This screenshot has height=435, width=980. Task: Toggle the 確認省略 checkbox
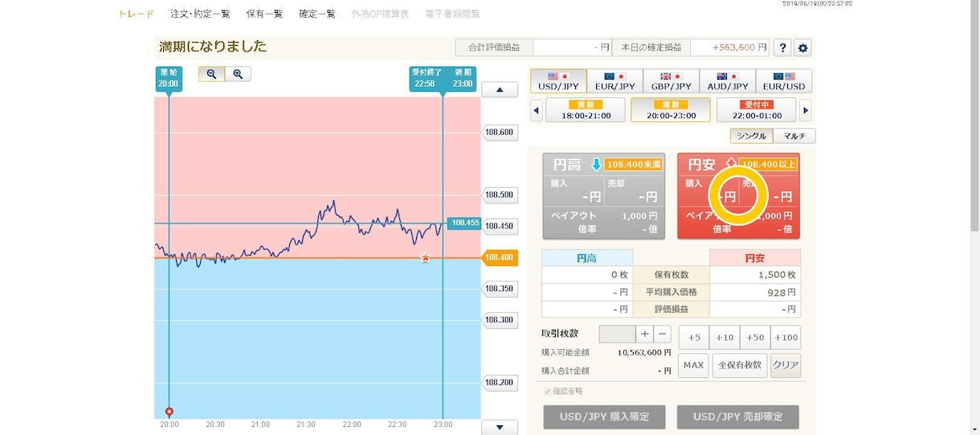tap(548, 391)
